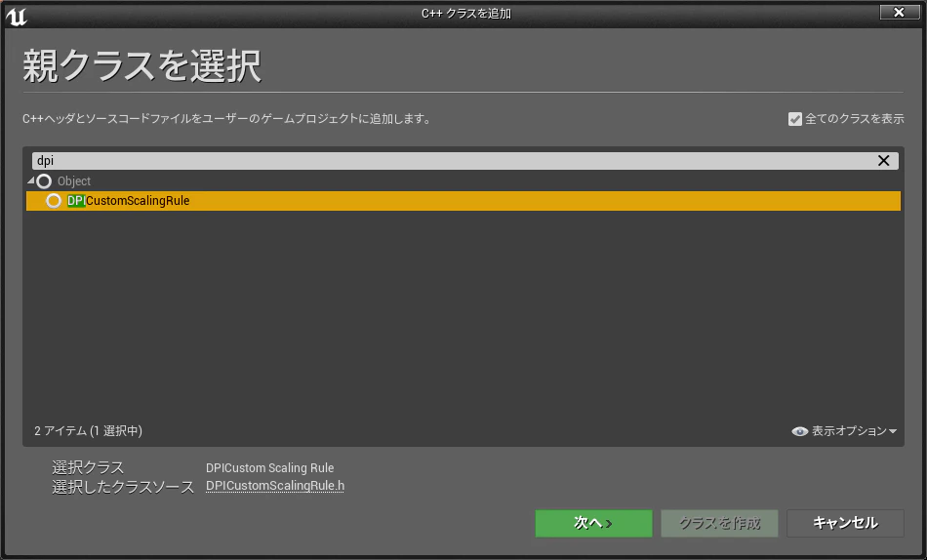Select the DPICustomScalingRule row
927x560 pixels.
coord(463,200)
